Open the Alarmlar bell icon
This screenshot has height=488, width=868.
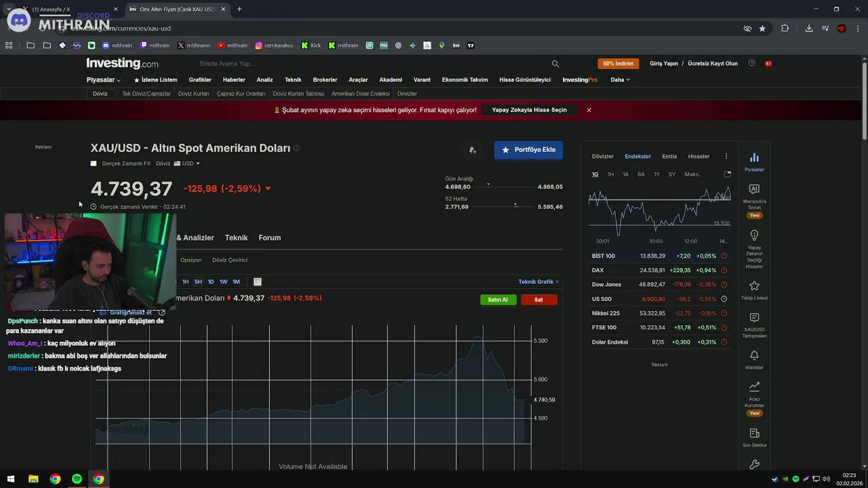coord(754,355)
